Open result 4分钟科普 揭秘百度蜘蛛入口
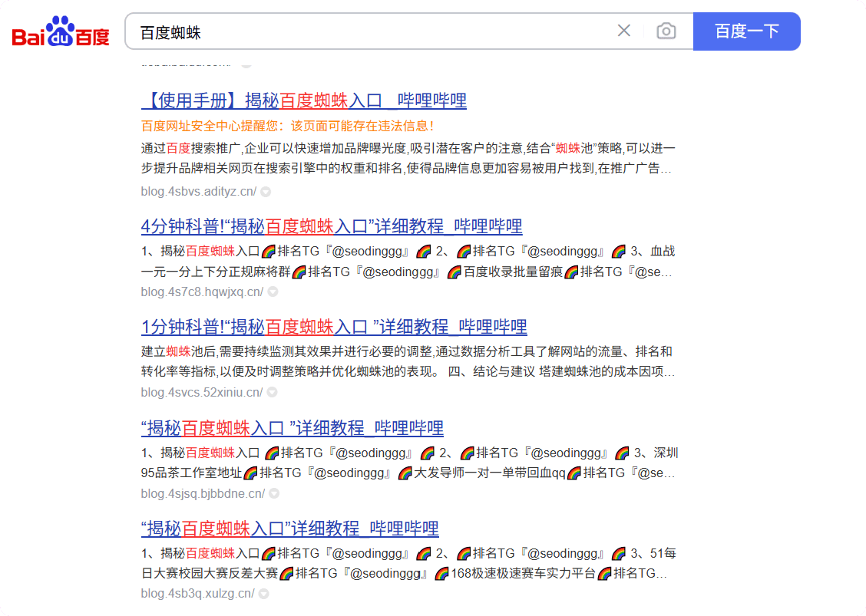Screen dimensions: 866x616 [x=332, y=226]
